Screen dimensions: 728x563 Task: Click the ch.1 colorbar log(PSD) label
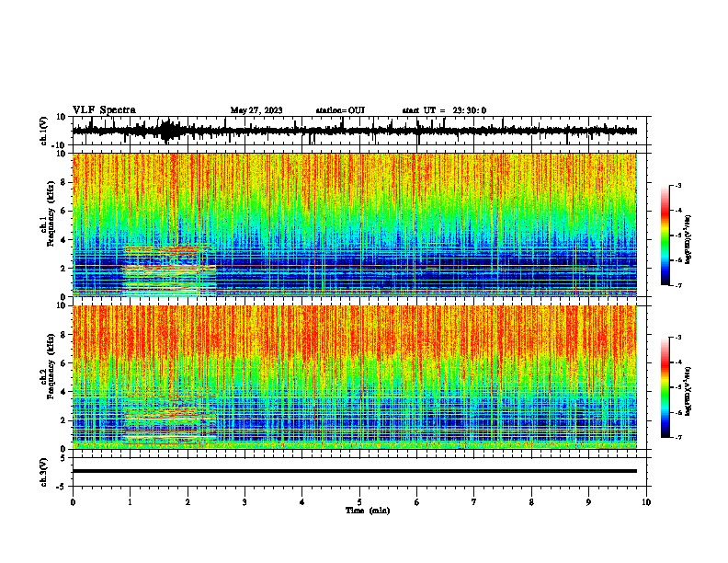coord(688,239)
